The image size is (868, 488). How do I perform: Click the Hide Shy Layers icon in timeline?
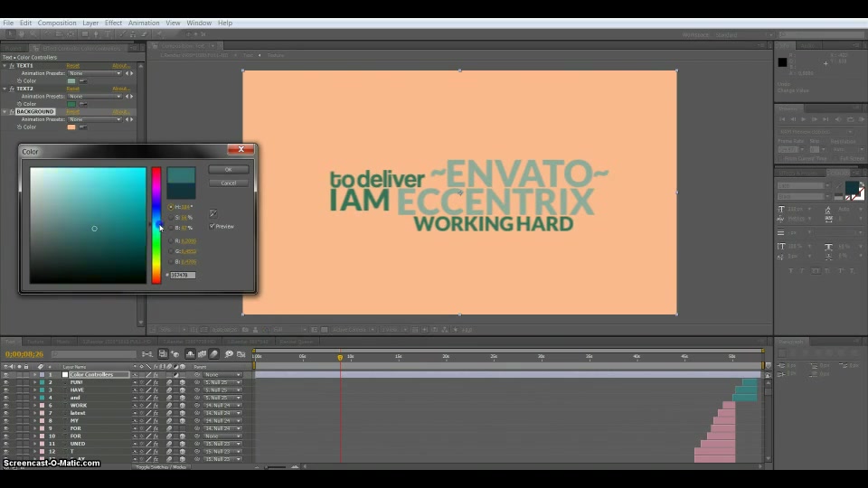coord(190,354)
